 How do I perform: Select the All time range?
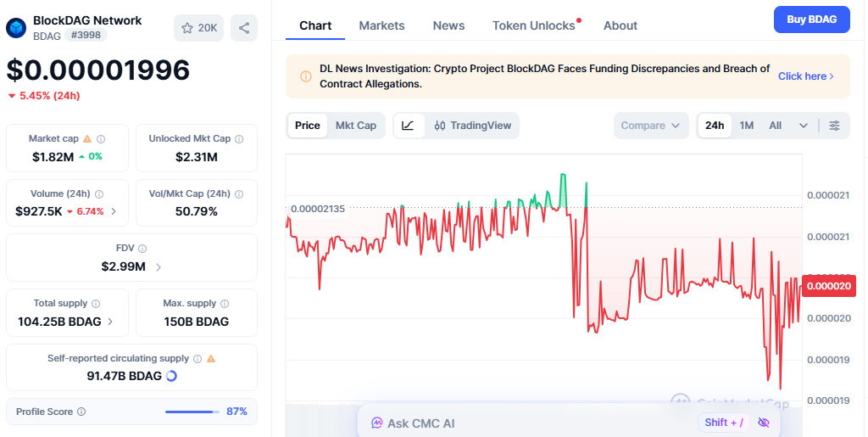coord(775,126)
